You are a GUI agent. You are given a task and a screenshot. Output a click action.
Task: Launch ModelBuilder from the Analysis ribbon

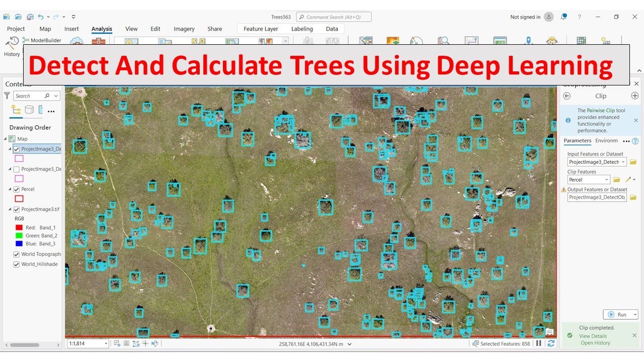42,40
